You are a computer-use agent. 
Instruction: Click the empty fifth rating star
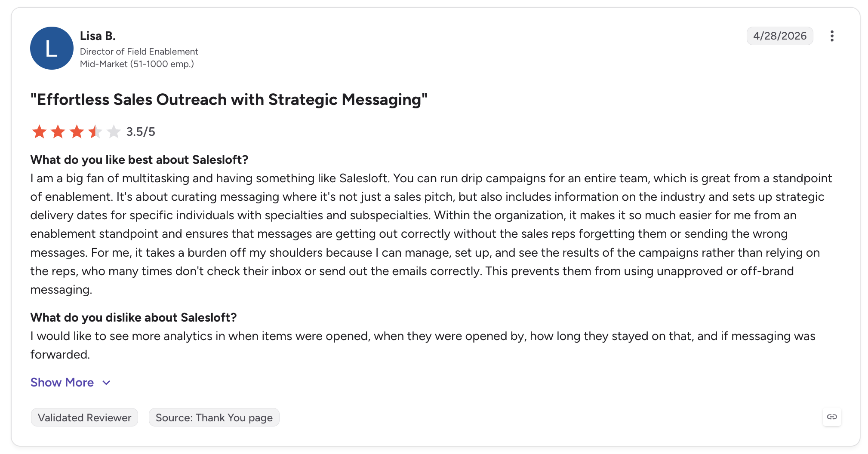click(x=114, y=132)
